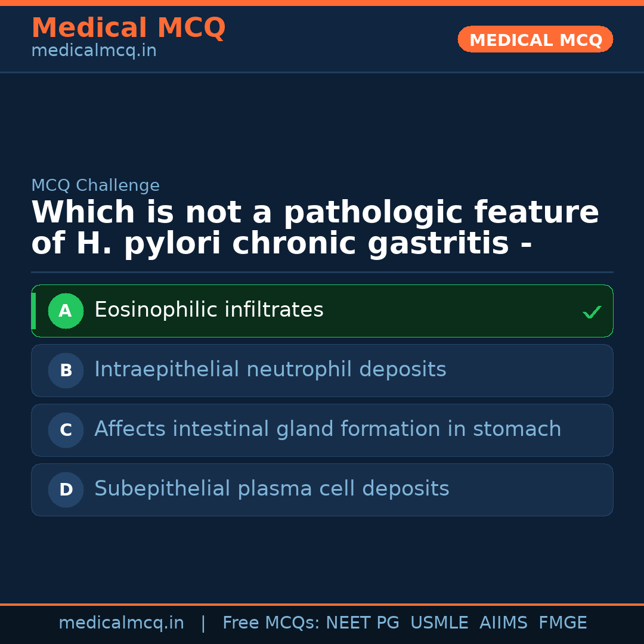
Task: Click the green checkmark on option A
Action: click(x=592, y=311)
